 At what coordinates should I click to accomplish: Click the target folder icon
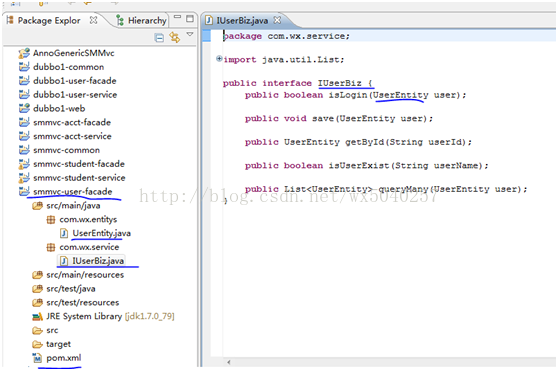(37, 344)
